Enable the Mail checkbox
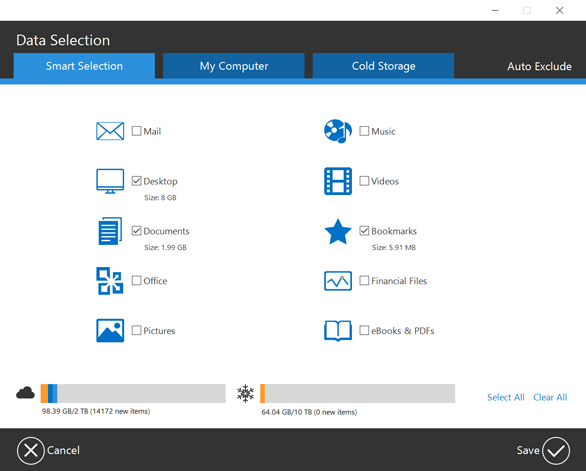Screen dimensions: 586x471 coord(136,131)
